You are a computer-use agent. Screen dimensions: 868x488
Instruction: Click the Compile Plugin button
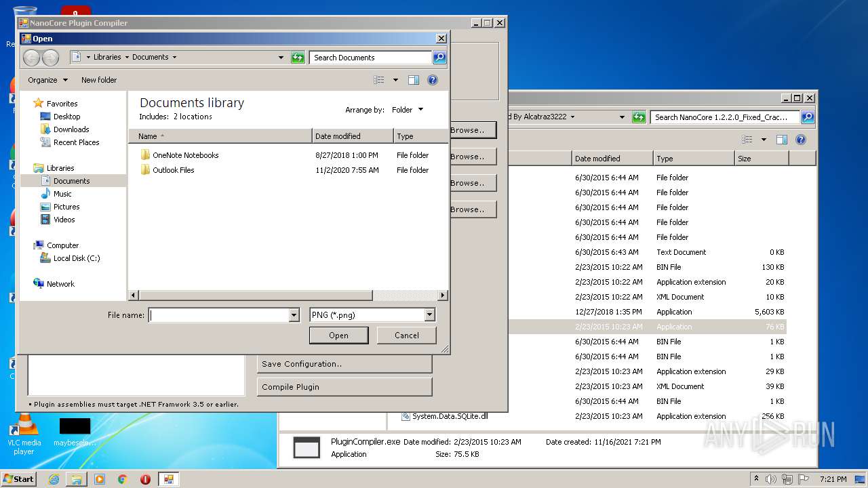click(344, 387)
